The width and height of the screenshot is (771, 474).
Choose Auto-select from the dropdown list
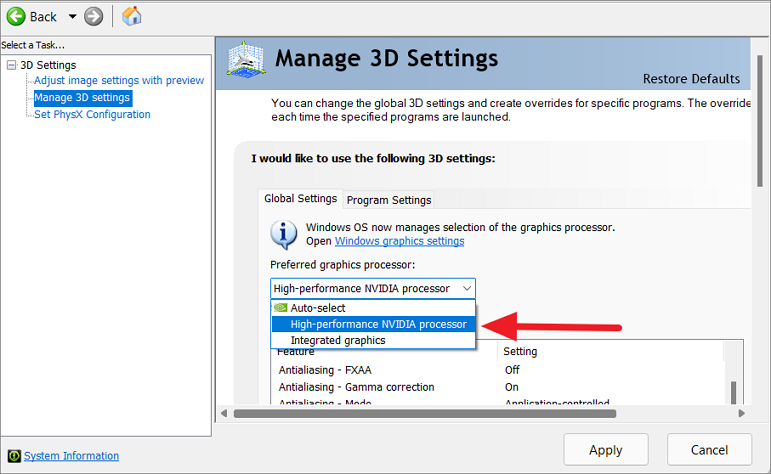click(373, 308)
